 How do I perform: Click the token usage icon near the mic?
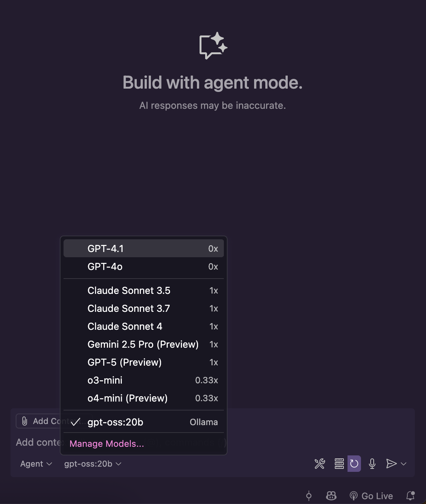339,464
